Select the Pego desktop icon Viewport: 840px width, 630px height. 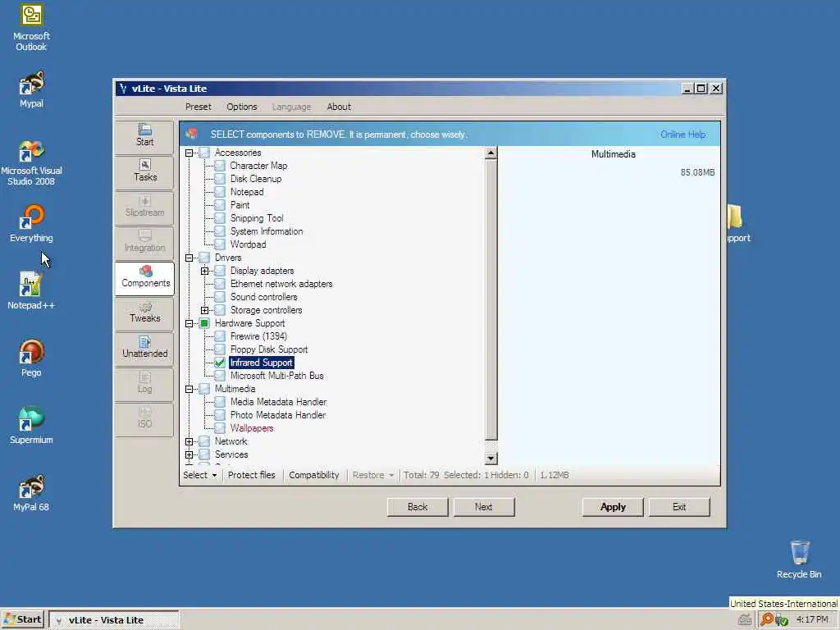[31, 358]
